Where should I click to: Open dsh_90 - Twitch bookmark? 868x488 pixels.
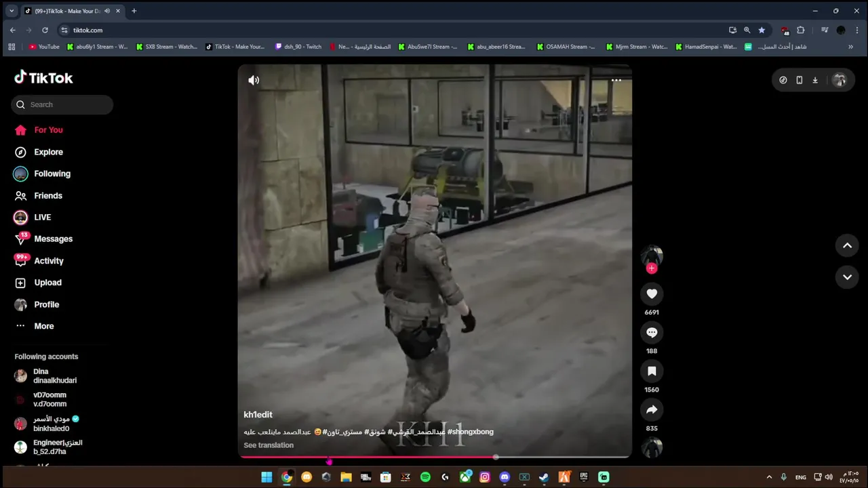(298, 47)
